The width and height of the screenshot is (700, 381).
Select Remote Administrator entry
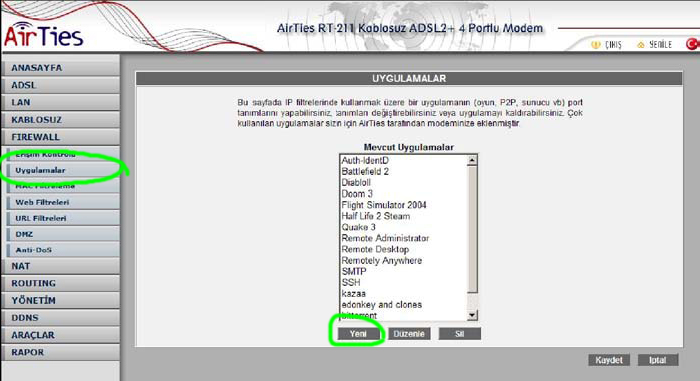[403, 238]
